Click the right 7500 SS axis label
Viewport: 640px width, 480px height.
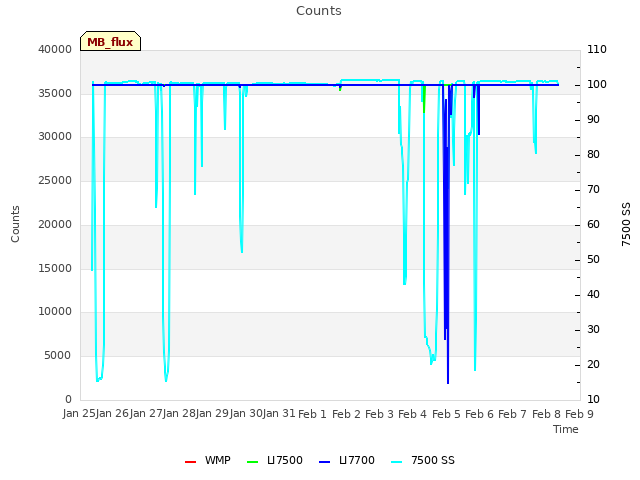click(x=626, y=224)
